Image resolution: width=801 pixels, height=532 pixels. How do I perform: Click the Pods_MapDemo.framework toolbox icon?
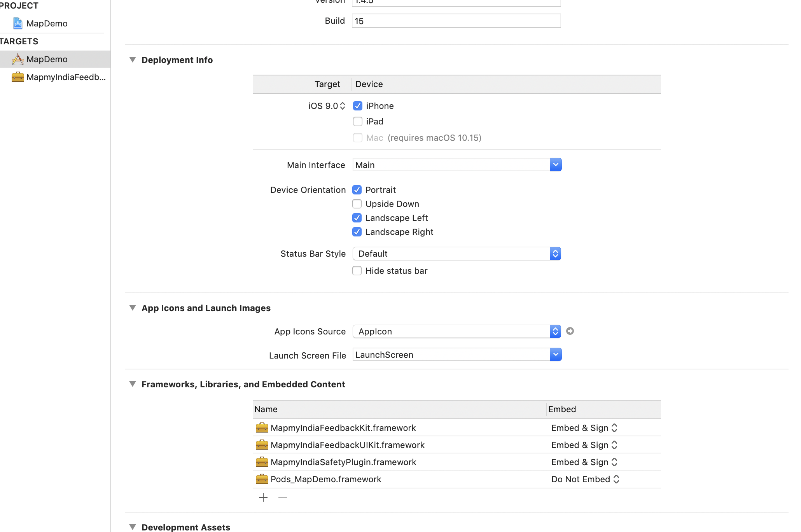pos(262,479)
